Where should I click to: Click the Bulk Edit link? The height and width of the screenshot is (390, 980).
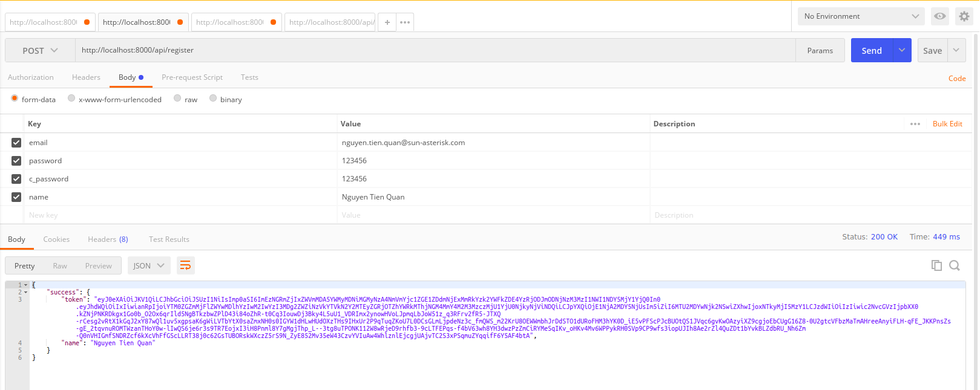click(947, 124)
